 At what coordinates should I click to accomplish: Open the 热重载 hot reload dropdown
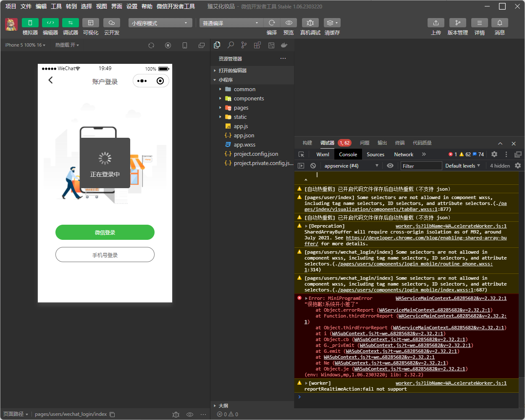67,45
